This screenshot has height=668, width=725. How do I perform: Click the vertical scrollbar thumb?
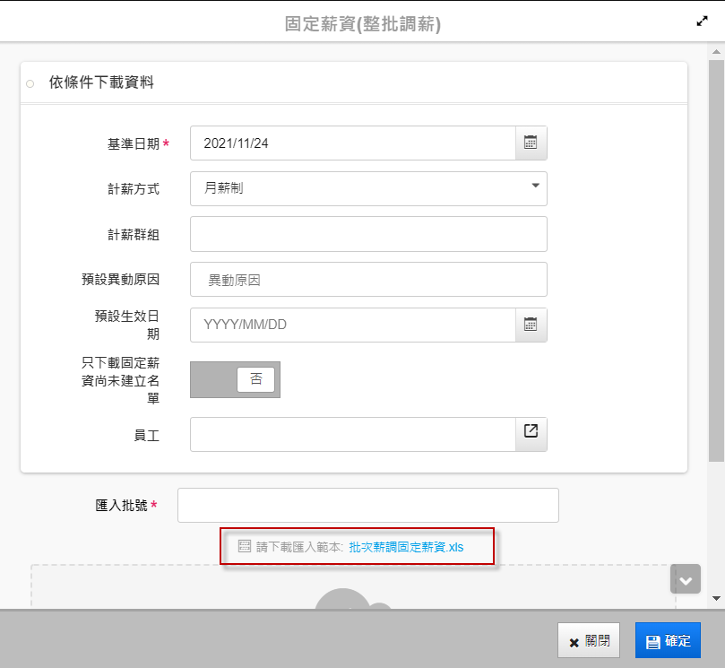click(x=716, y=250)
